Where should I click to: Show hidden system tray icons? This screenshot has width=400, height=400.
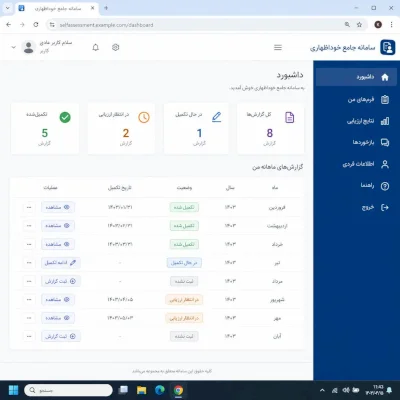point(322,390)
